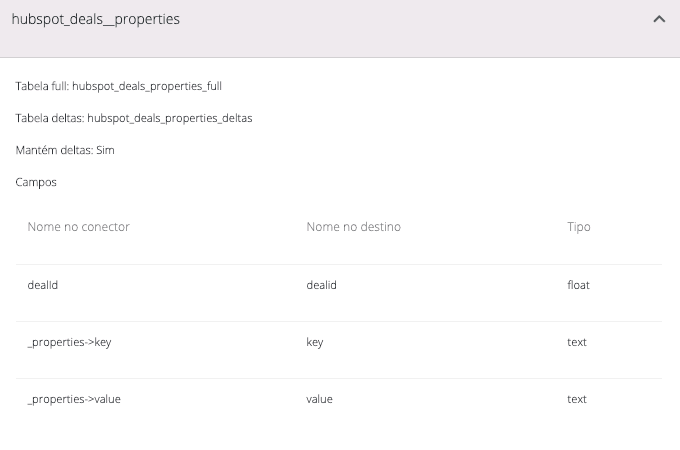Select the _properties->value connector cell
The width and height of the screenshot is (680, 450).
click(74, 399)
